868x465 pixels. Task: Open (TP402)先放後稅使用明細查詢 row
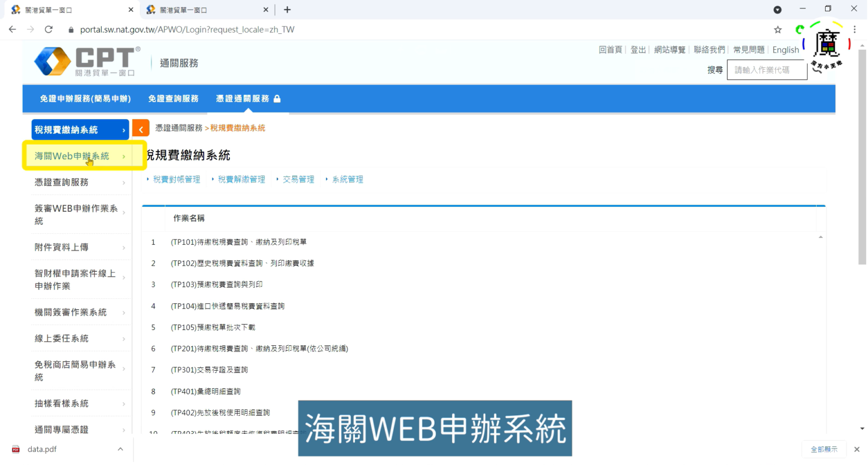(220, 413)
